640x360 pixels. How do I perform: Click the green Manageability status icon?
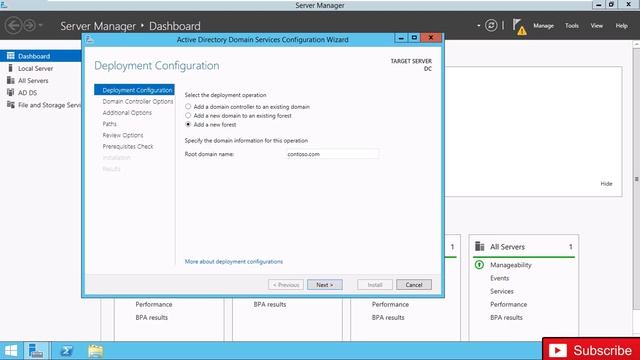479,265
